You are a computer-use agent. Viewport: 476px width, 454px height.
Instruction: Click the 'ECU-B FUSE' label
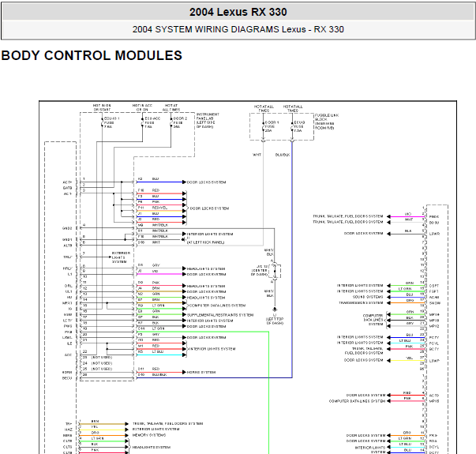299,125
